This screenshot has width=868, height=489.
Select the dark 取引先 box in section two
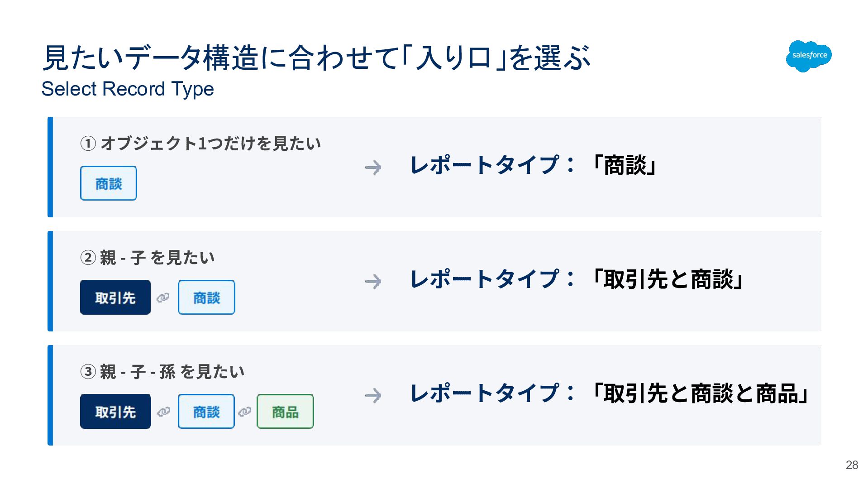point(115,297)
